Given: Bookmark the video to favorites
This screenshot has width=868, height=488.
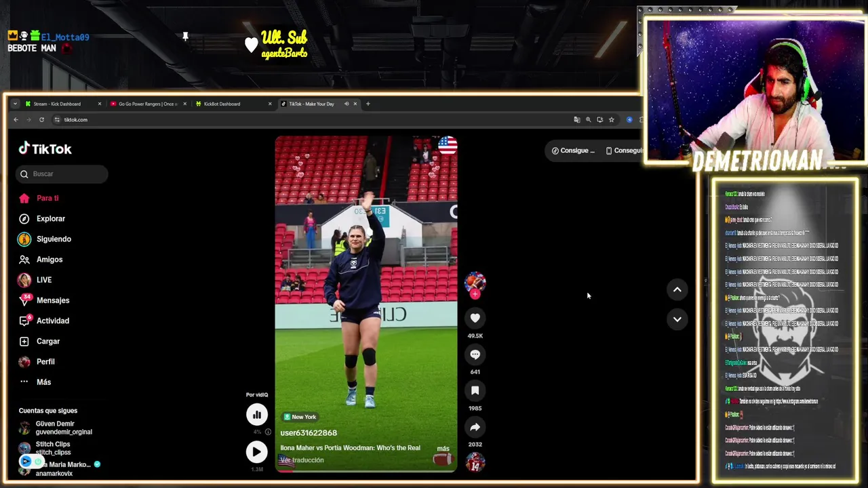Looking at the screenshot, I should coord(475,390).
